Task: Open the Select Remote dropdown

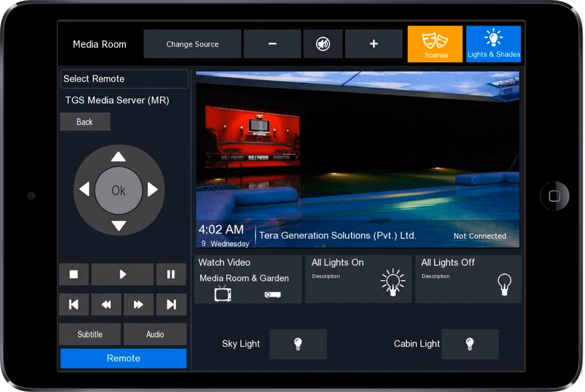Action: point(124,79)
